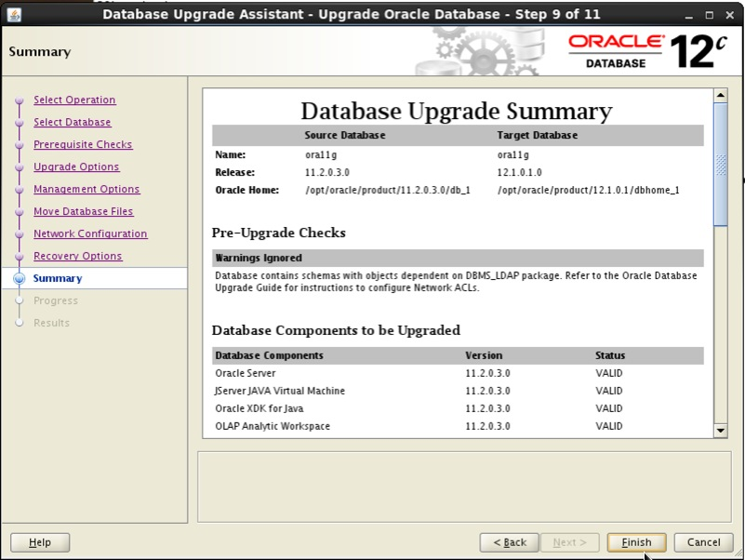745x560 pixels.
Task: Click the Status column header
Action: point(610,355)
